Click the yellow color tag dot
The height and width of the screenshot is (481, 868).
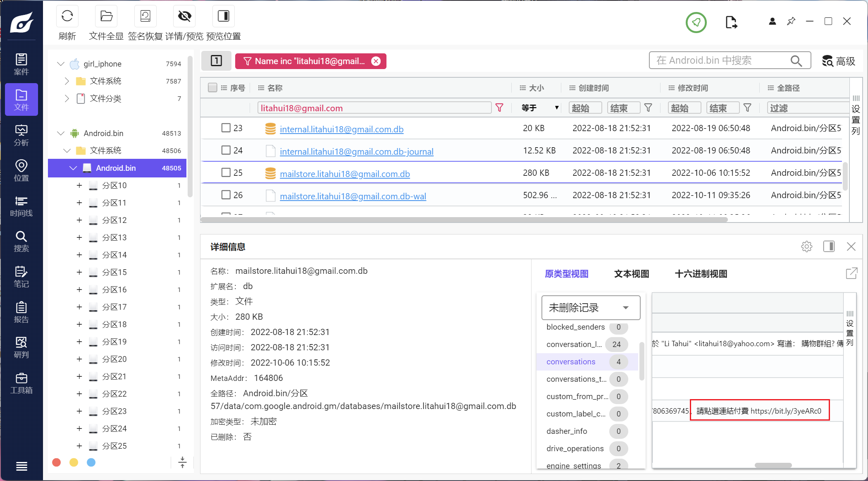[x=74, y=462]
